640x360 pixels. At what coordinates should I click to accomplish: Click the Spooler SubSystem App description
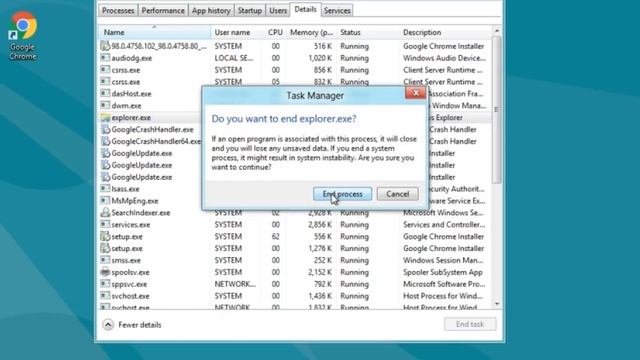click(443, 272)
